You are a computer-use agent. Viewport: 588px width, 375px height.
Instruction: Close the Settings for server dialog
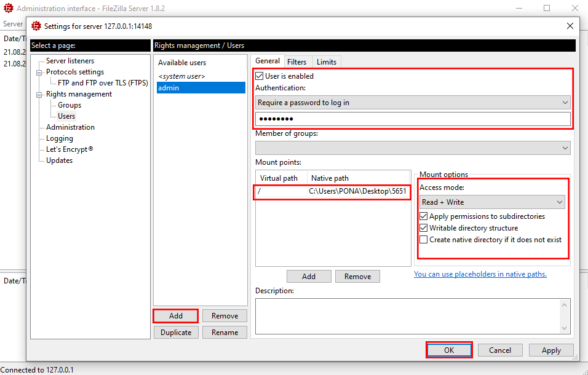pos(570,26)
